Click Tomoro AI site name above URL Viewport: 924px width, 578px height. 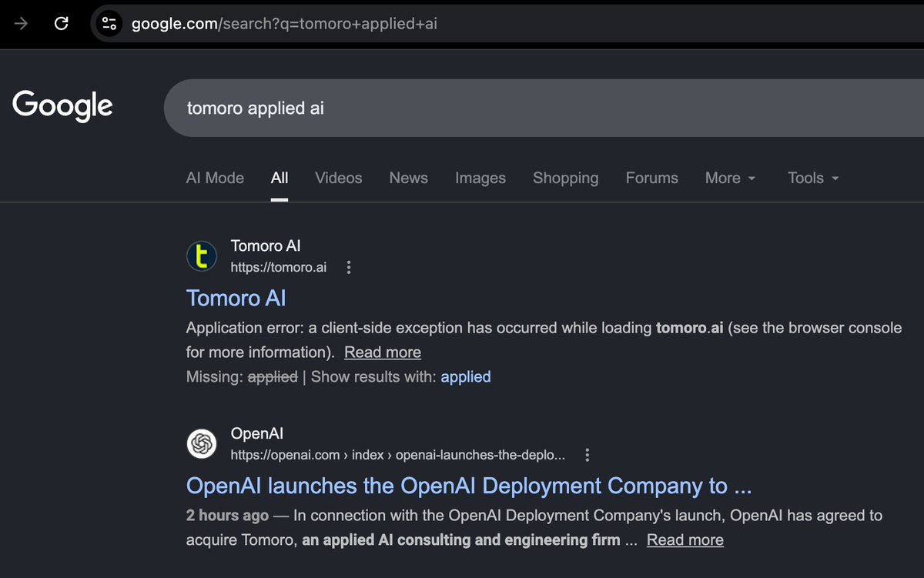pyautogui.click(x=266, y=246)
